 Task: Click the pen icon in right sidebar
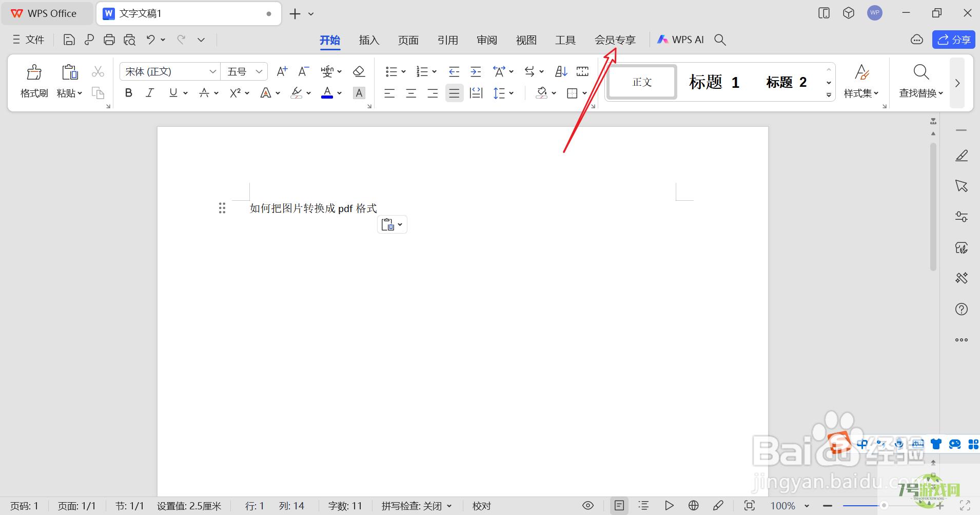tap(962, 156)
